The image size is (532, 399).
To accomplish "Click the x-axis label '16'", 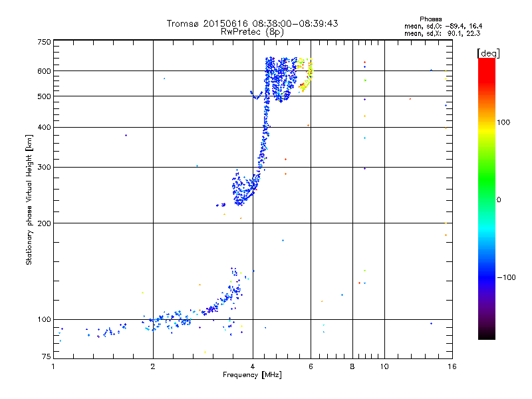I will coord(452,367).
